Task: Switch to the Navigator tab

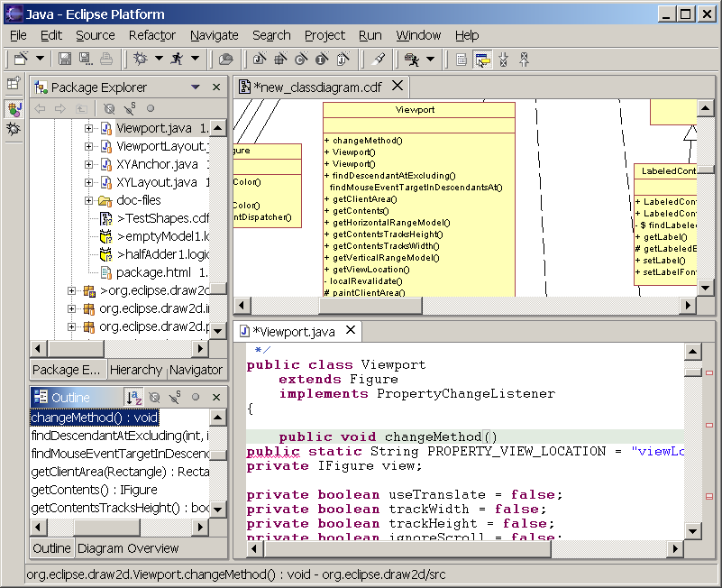Action: (196, 370)
